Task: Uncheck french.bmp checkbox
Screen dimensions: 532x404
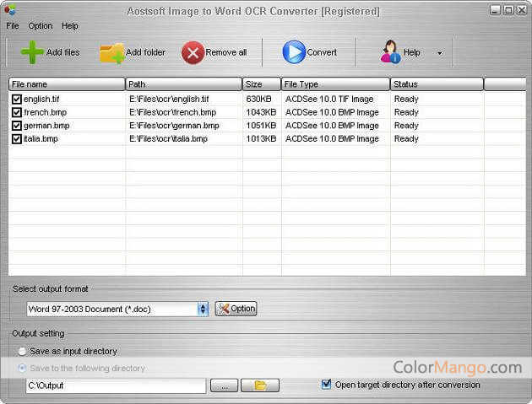Action: click(x=16, y=112)
